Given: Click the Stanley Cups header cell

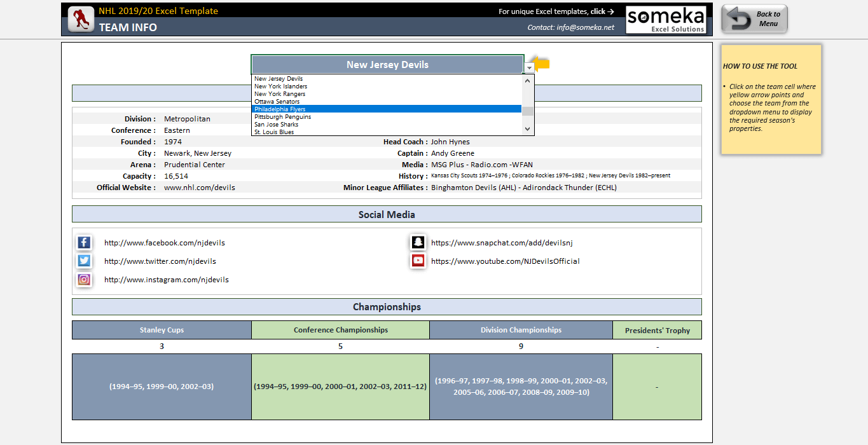Looking at the screenshot, I should (162, 330).
